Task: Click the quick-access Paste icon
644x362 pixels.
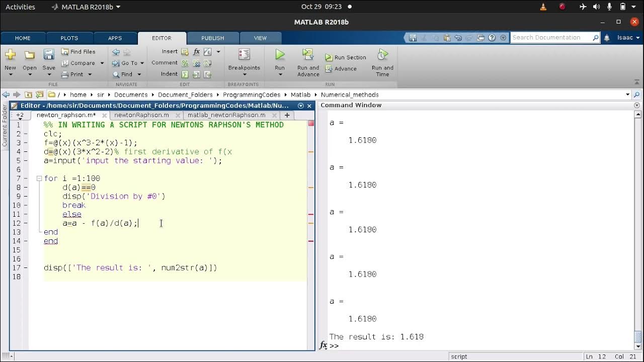Action: pyautogui.click(x=446, y=38)
